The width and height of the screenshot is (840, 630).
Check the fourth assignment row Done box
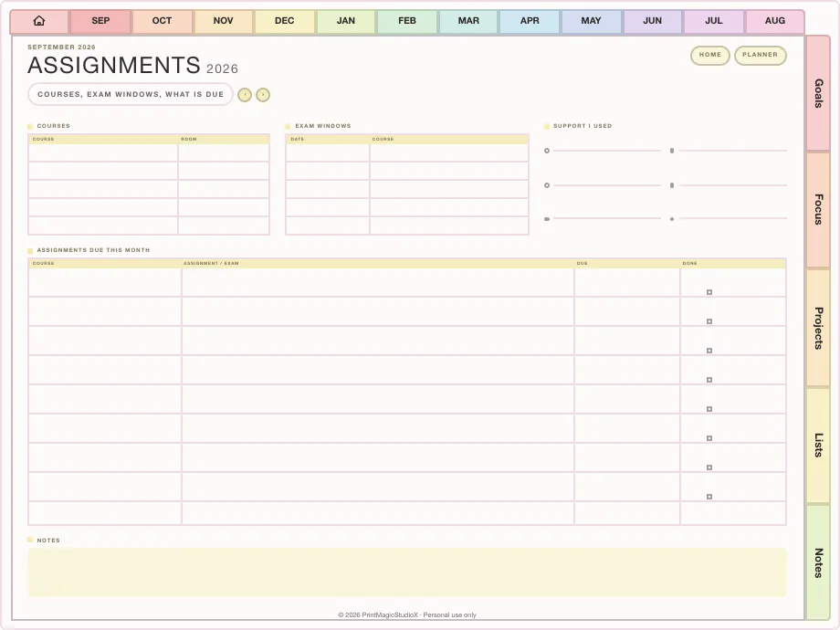point(709,380)
